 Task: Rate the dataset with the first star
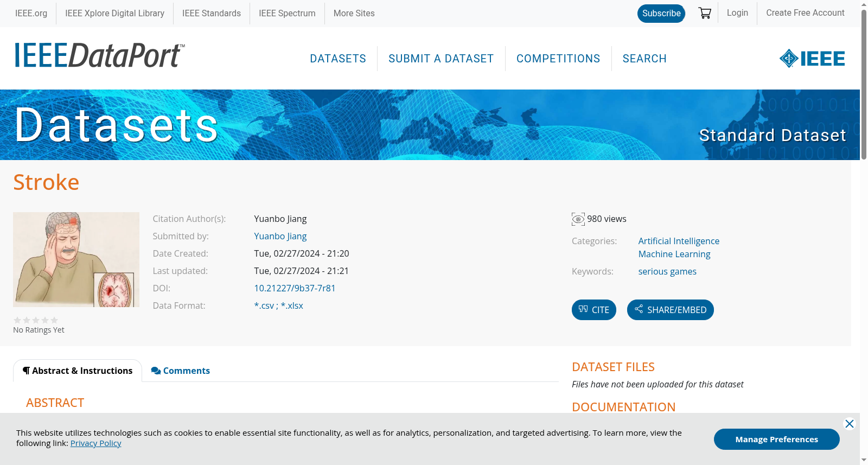pos(17,320)
